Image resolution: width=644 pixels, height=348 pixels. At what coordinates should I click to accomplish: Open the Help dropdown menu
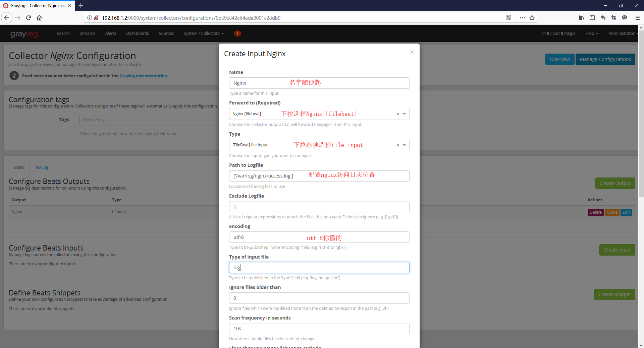coord(592,33)
